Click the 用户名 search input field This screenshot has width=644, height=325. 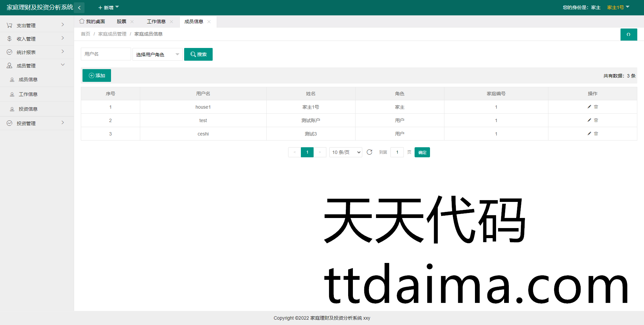(106, 54)
